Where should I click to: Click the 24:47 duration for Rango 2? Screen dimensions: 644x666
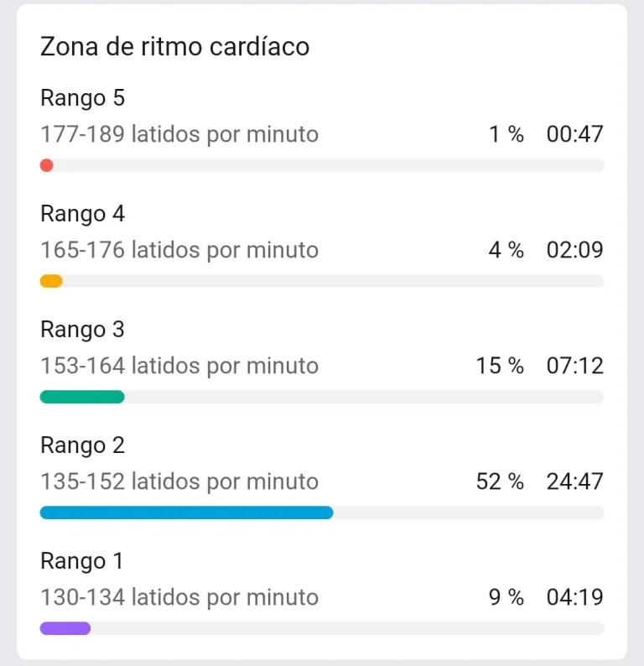574,481
